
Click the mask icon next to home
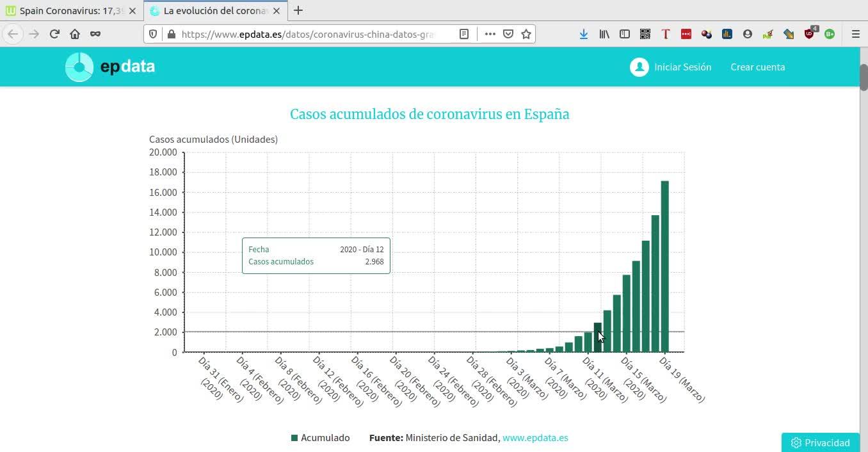coord(95,34)
